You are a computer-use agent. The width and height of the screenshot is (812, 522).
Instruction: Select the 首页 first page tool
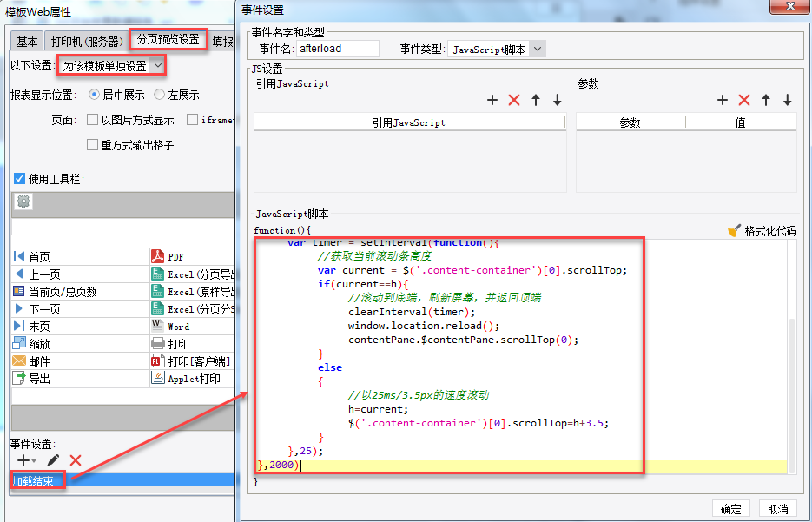[80, 257]
